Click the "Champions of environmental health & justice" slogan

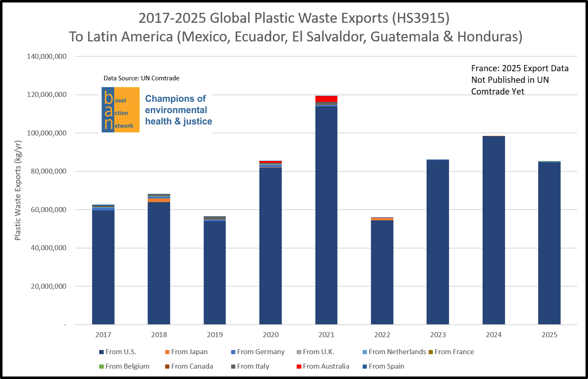coord(179,110)
